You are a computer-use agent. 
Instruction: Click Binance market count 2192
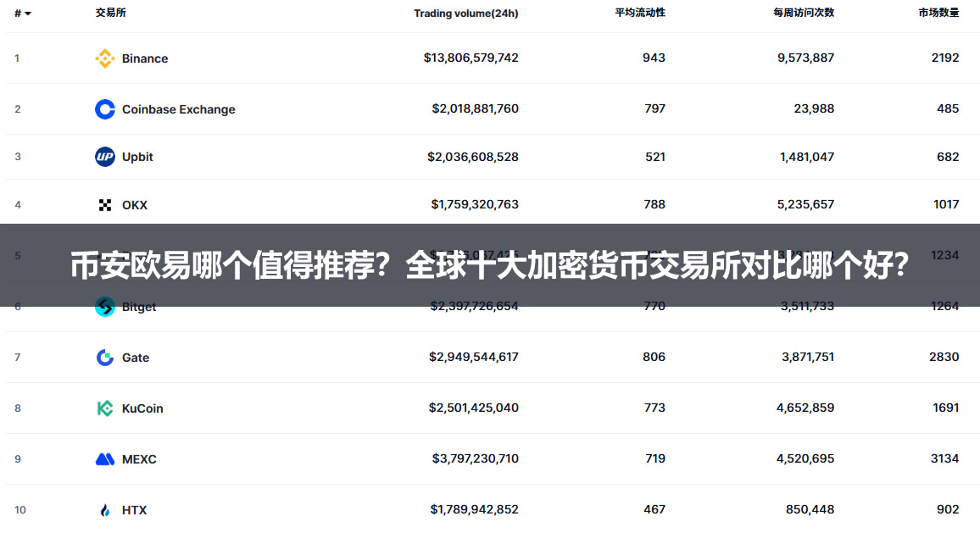(x=945, y=58)
